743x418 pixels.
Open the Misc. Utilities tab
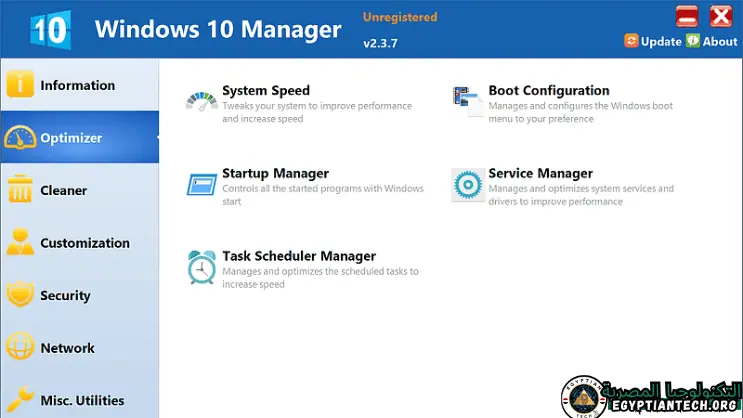(80, 396)
